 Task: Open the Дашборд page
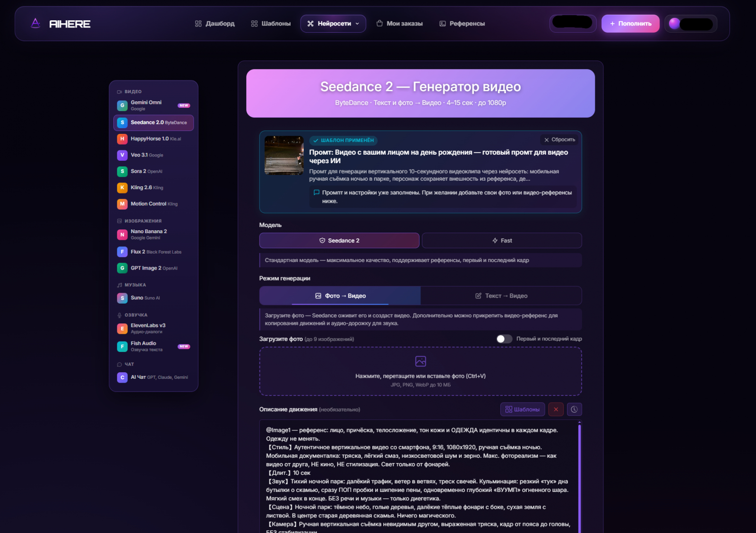coord(215,24)
